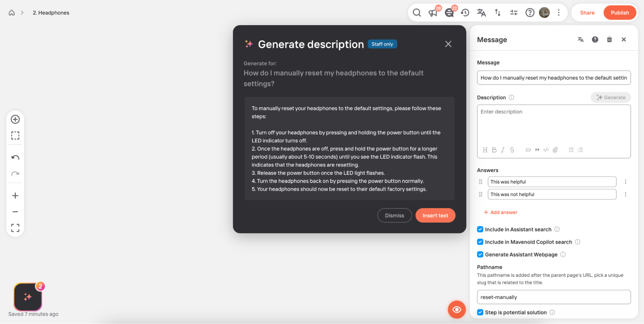Open the announcements megaphone icon
Viewport: 644px width, 324px height.
(433, 13)
